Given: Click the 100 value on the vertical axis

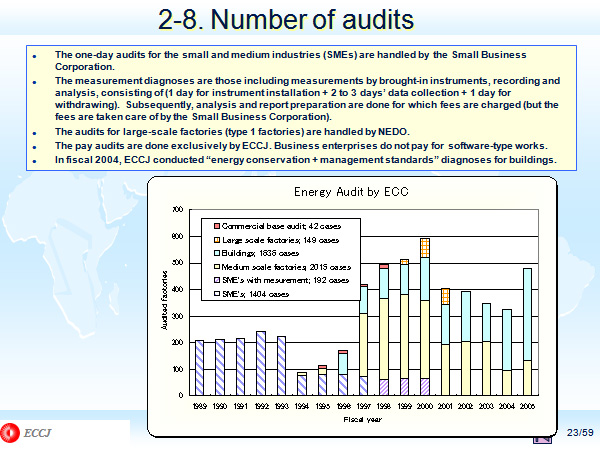Looking at the screenshot, I should point(178,370).
